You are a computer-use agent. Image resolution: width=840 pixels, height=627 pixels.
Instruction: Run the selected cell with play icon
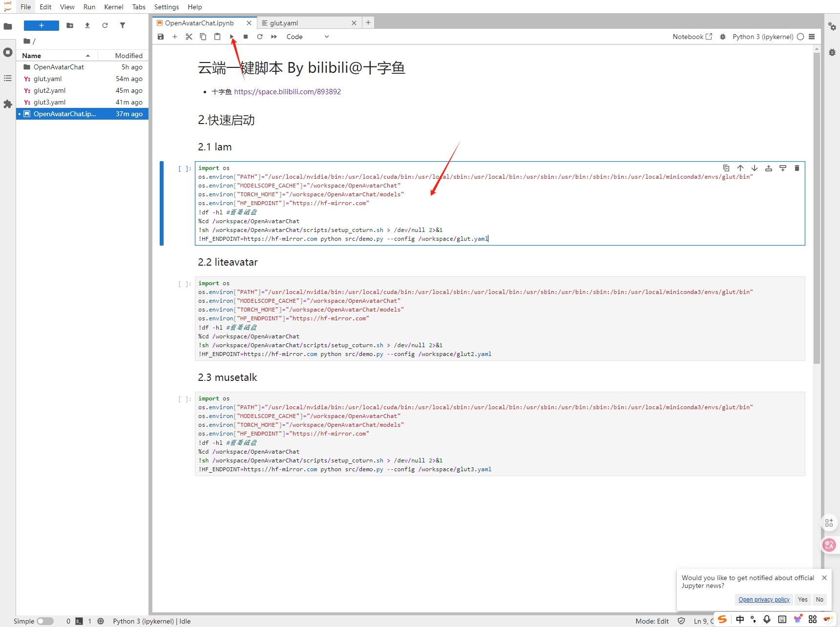232,37
